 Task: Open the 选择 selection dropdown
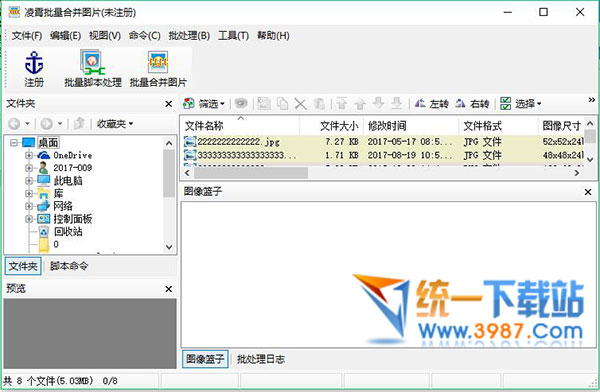[521, 104]
